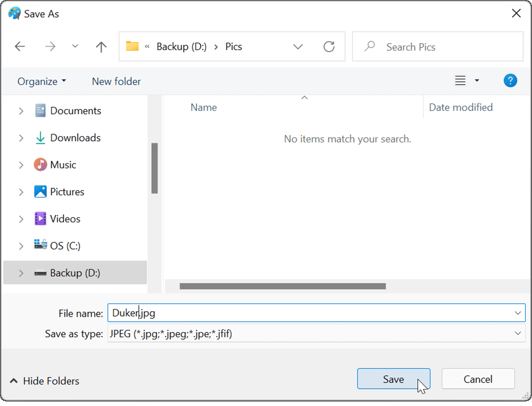Click the Cancel button

pyautogui.click(x=478, y=379)
